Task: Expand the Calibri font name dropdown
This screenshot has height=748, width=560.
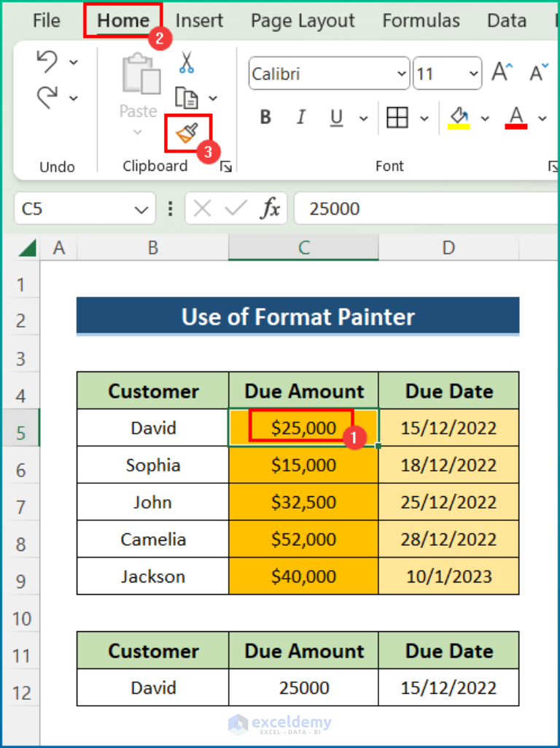Action: tap(402, 74)
